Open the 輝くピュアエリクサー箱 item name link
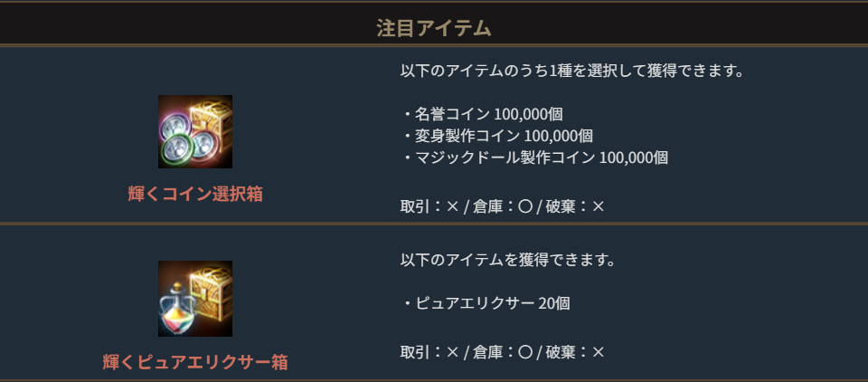Image resolution: width=868 pixels, height=382 pixels. (195, 362)
